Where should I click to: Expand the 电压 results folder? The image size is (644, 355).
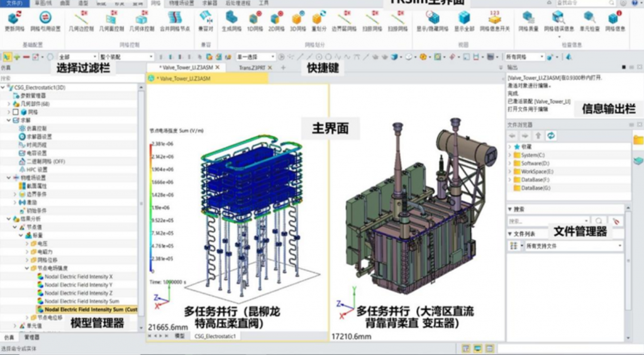click(28, 243)
